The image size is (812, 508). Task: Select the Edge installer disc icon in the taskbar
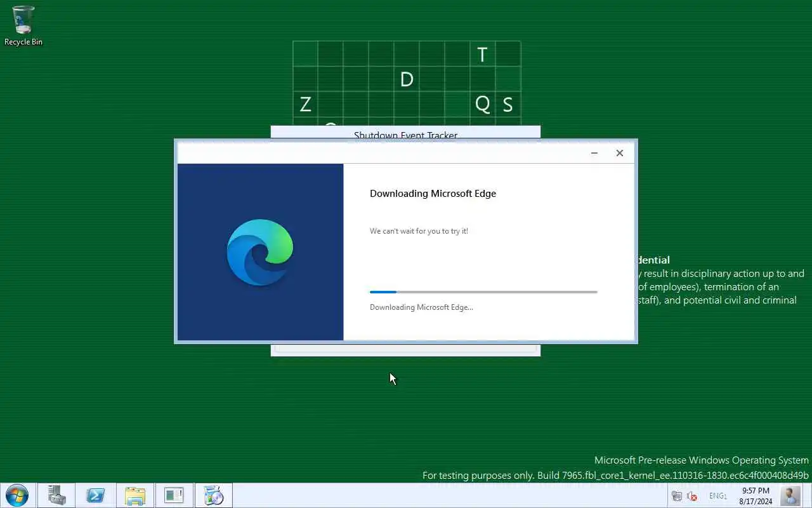pos(214,495)
